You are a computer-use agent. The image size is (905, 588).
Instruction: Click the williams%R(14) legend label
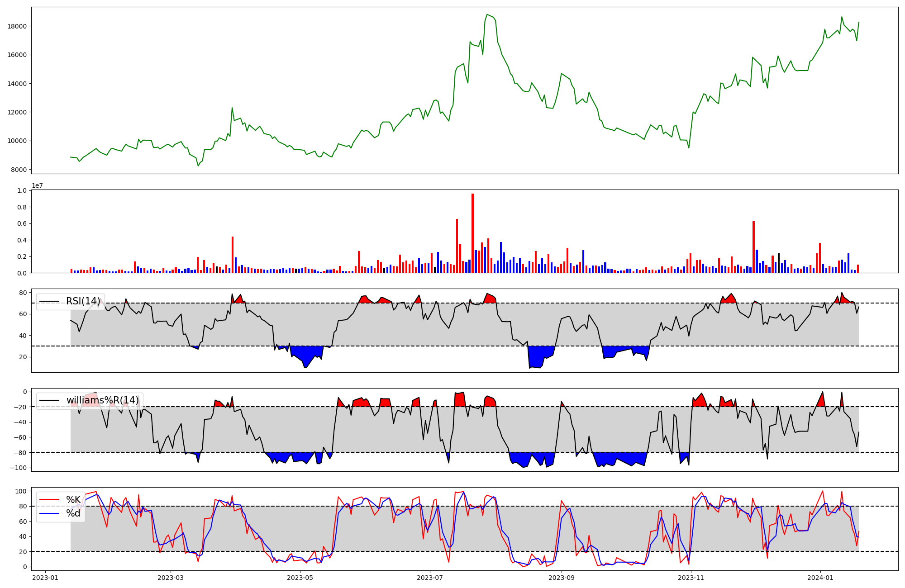coord(102,400)
